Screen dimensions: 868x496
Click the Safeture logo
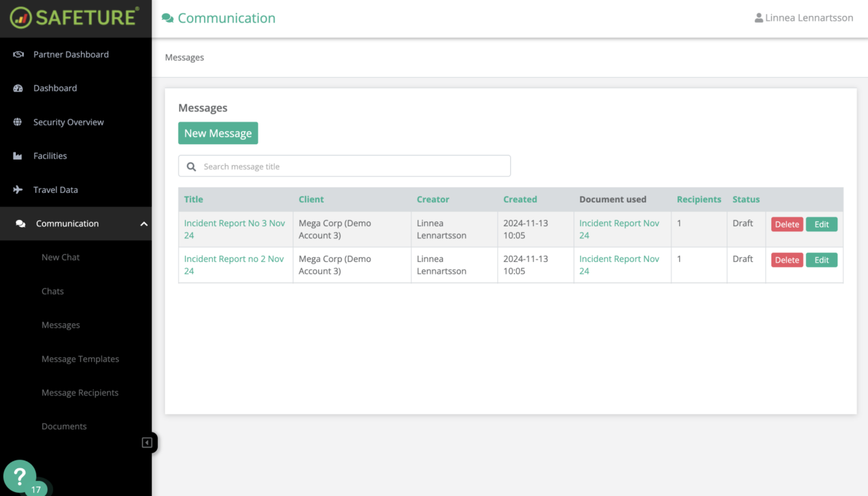pyautogui.click(x=75, y=17)
